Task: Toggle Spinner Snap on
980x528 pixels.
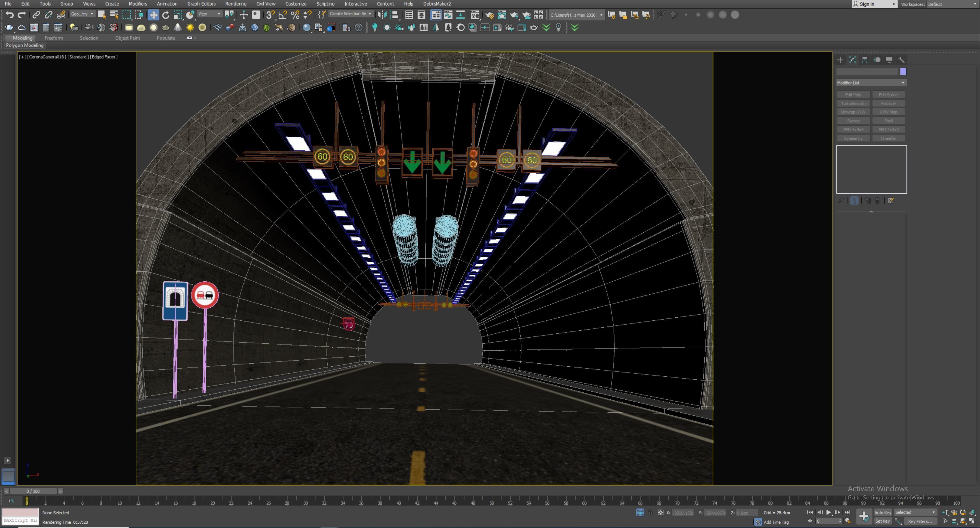Action: tap(307, 15)
